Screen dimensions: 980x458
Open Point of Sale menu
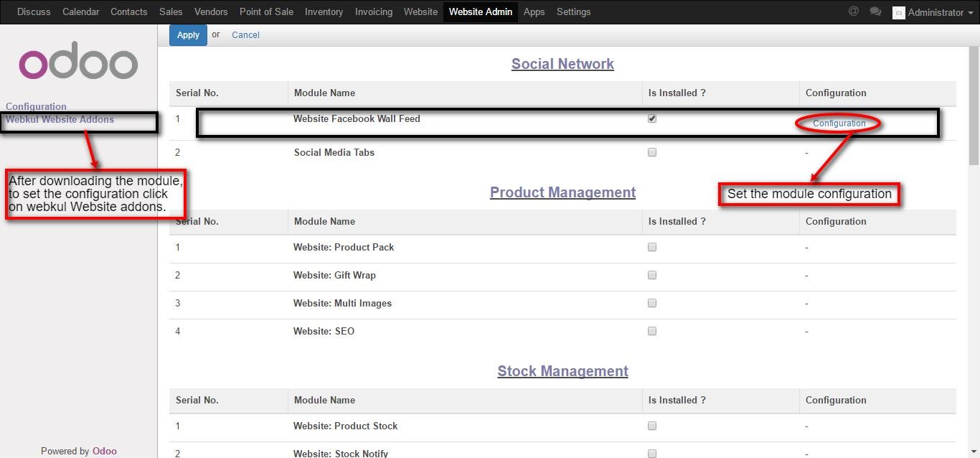pos(266,11)
